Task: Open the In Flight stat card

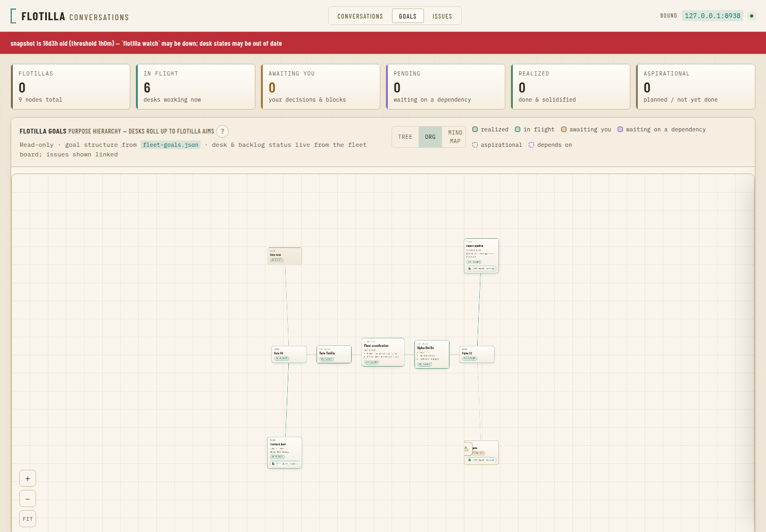Action: click(196, 87)
